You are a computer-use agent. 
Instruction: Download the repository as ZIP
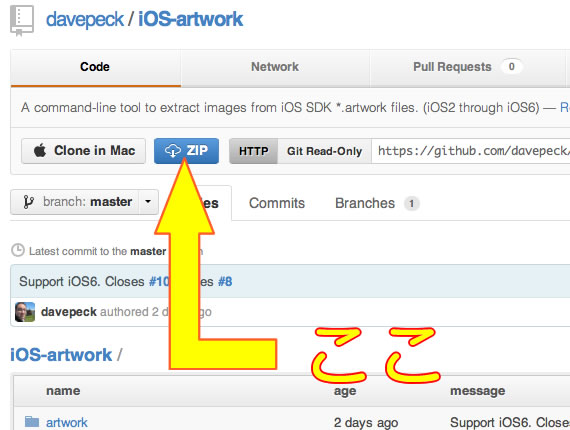[186, 151]
